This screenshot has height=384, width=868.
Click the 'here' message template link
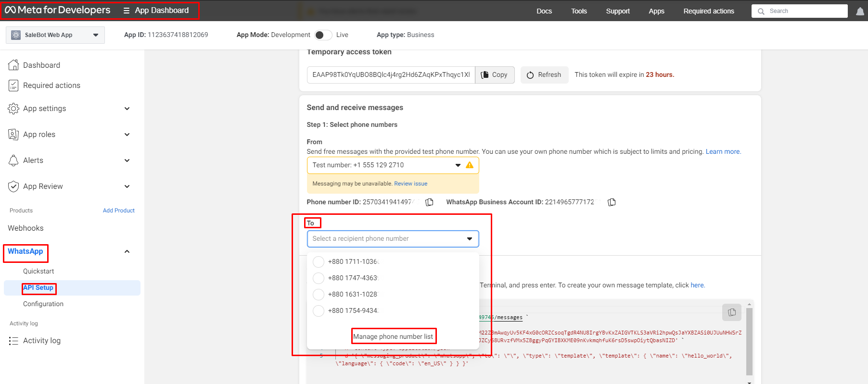[x=697, y=285]
